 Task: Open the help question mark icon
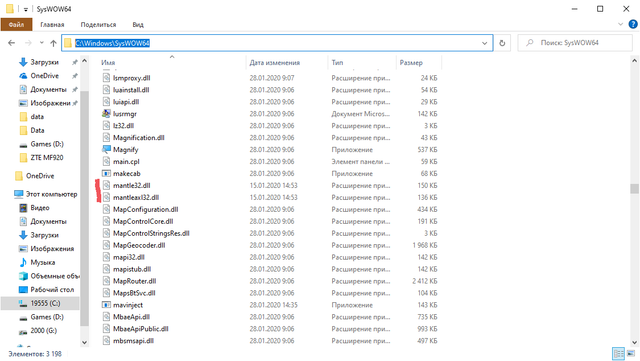633,25
